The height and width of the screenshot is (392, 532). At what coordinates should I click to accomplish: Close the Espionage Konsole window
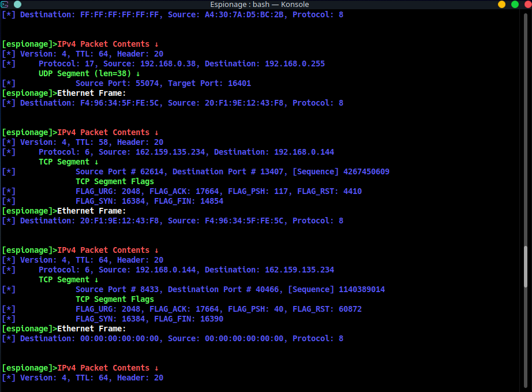(x=526, y=5)
